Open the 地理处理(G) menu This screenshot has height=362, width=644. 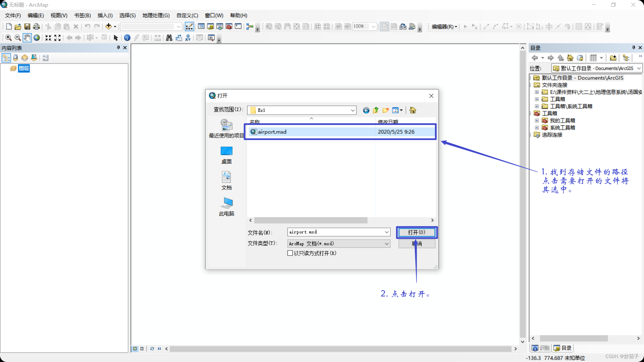point(156,15)
